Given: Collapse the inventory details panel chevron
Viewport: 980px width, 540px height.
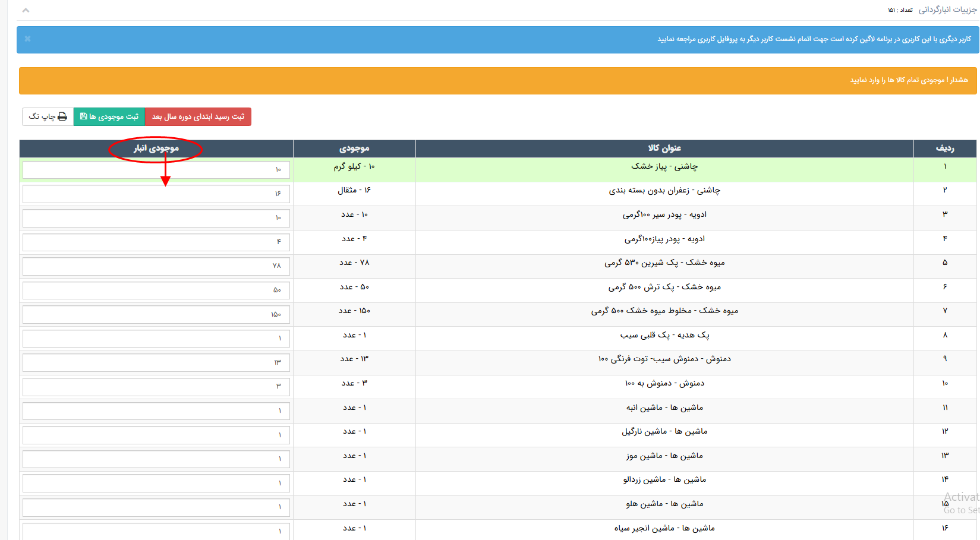Looking at the screenshot, I should (x=26, y=10).
